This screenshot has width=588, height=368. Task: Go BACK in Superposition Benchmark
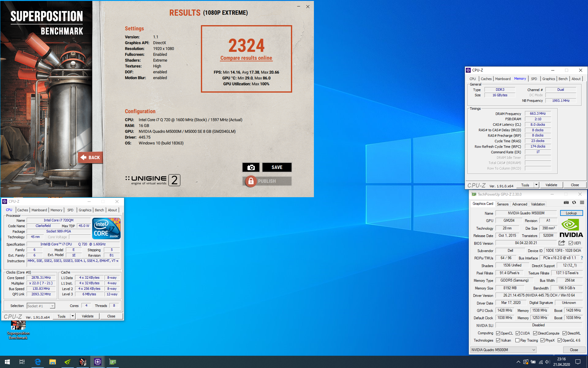pos(90,157)
